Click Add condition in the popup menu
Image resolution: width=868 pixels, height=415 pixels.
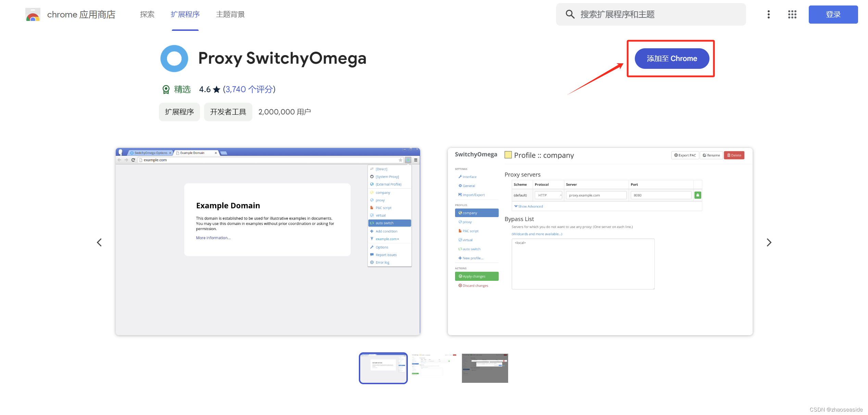(390, 231)
